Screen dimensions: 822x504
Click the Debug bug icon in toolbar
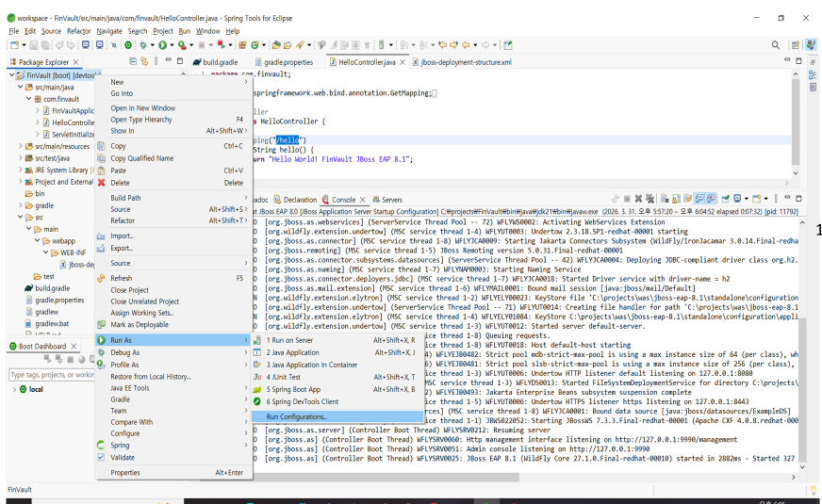[142, 45]
